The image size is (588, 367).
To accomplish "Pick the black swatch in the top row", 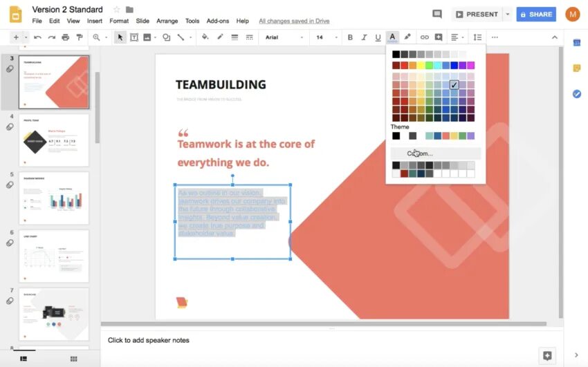I will [396, 55].
